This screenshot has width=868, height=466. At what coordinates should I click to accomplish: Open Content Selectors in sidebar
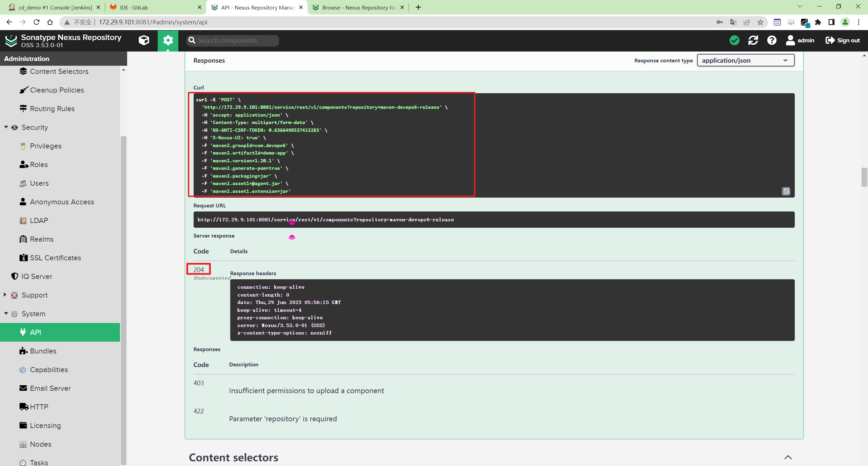(59, 72)
